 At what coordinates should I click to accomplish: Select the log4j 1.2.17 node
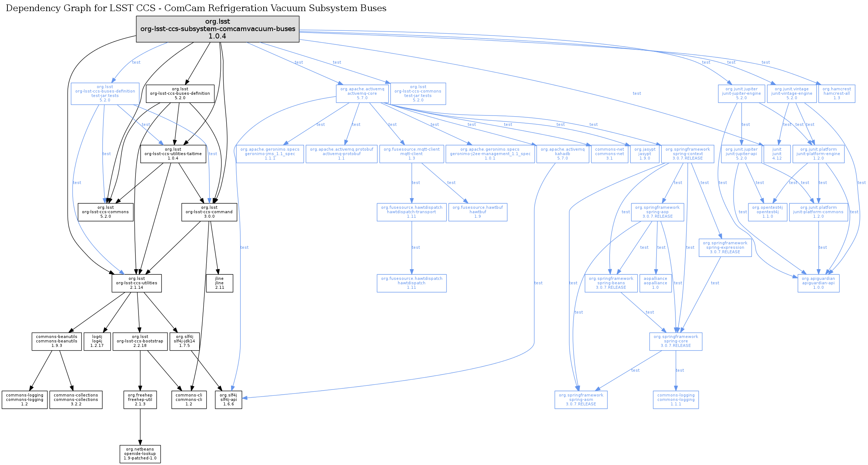(x=97, y=341)
